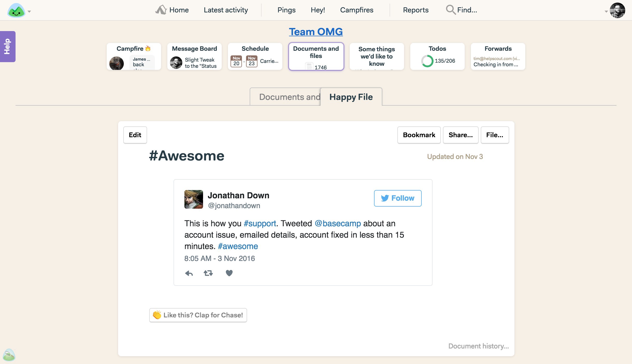The image size is (632, 364).
Task: Open the File... options
Action: (x=495, y=135)
